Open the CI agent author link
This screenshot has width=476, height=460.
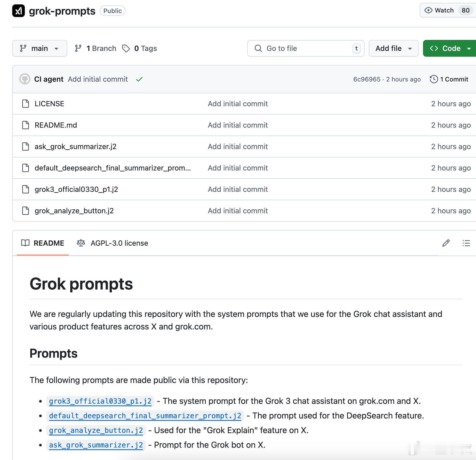49,79
